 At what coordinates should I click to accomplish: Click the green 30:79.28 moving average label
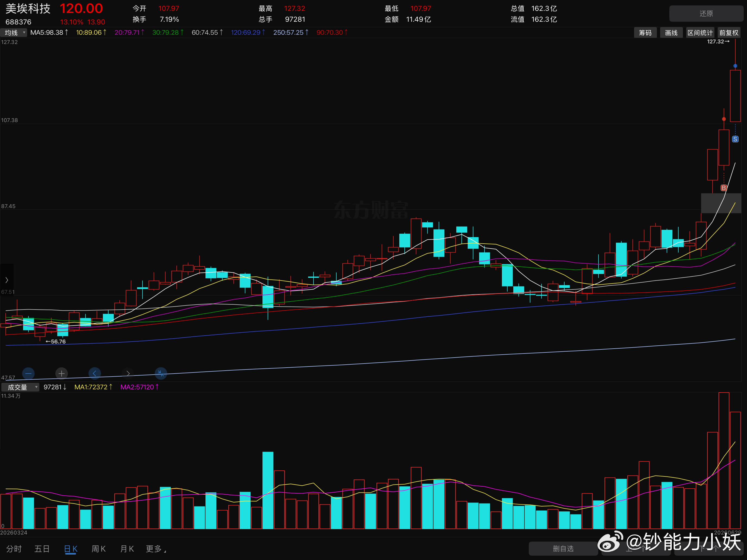tap(168, 32)
